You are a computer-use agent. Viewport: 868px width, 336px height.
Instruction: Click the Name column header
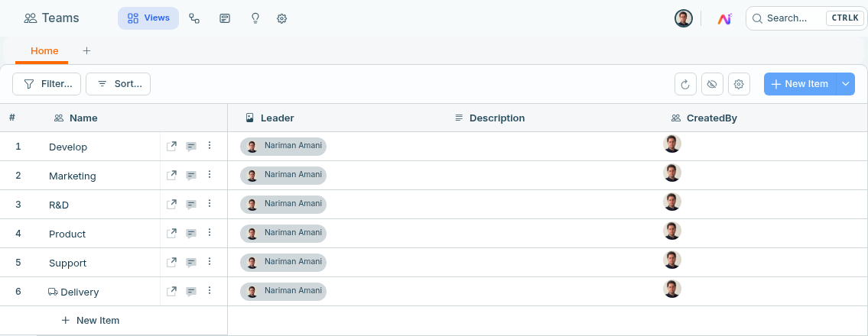[76, 118]
